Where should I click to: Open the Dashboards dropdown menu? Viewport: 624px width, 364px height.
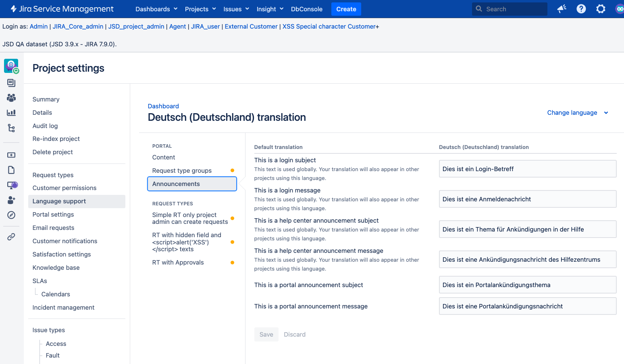pyautogui.click(x=156, y=9)
